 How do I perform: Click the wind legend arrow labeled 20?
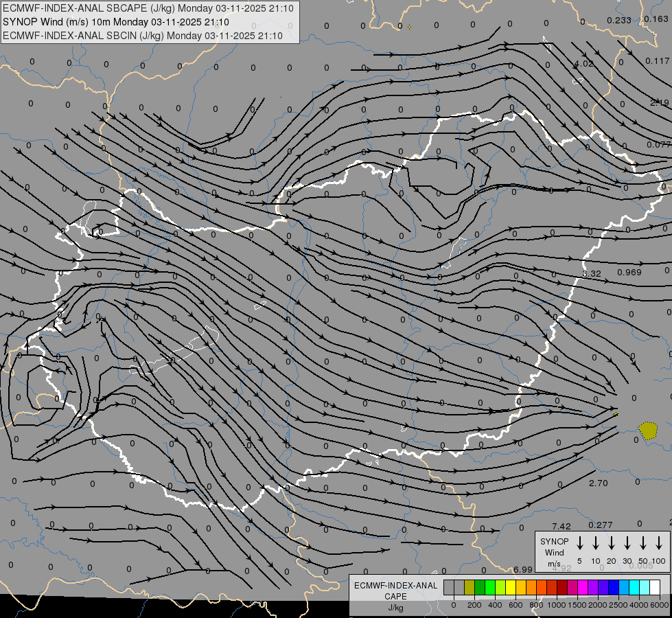pyautogui.click(x=612, y=543)
